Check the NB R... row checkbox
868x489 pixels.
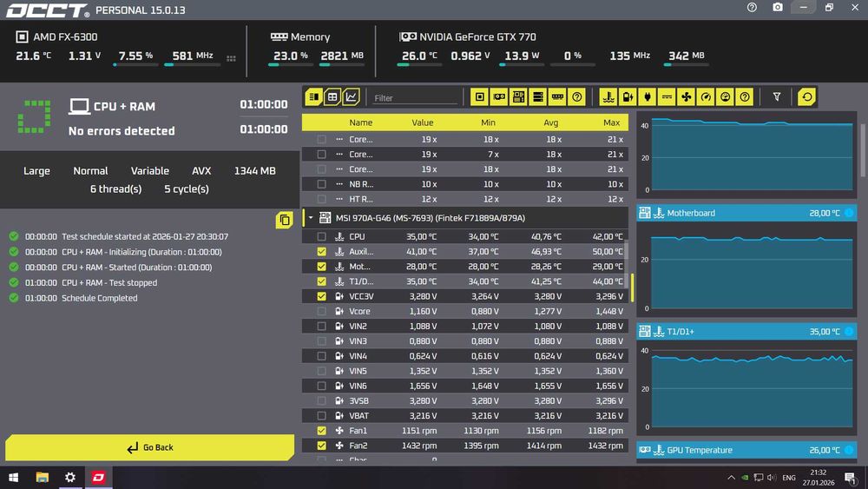[x=321, y=184]
